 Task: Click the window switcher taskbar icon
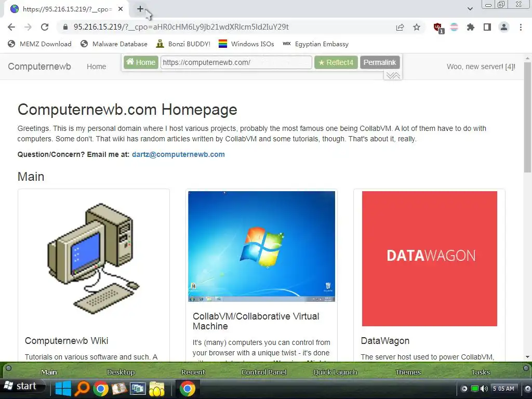[x=137, y=389]
